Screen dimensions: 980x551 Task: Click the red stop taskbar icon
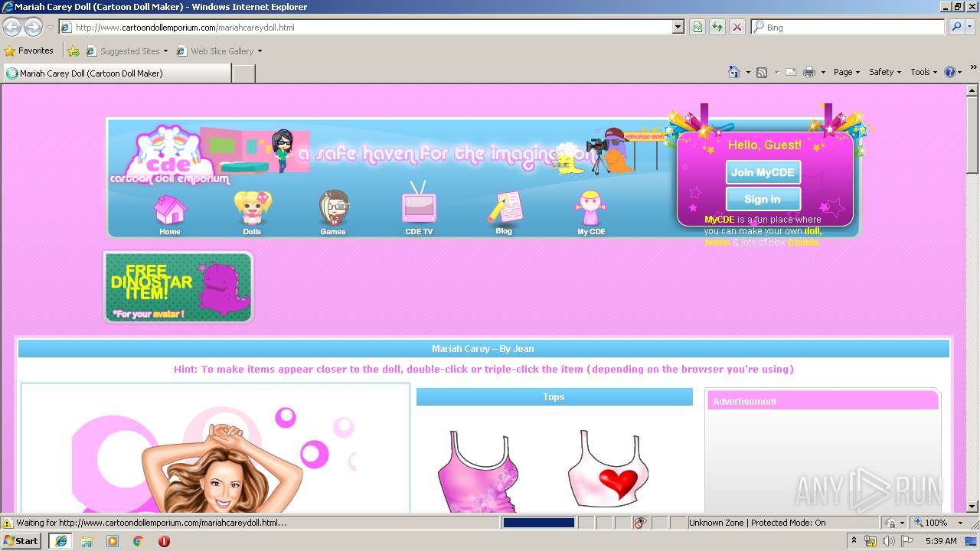[x=164, y=541]
